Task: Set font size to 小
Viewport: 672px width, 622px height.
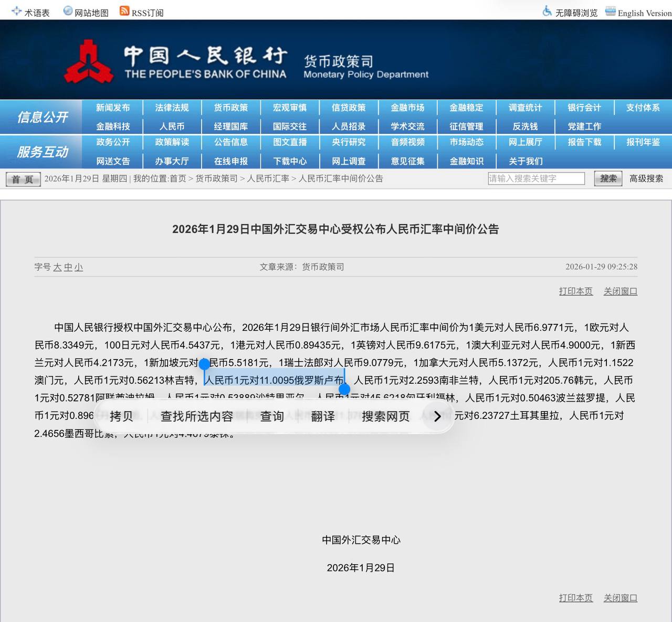Action: pyautogui.click(x=79, y=267)
